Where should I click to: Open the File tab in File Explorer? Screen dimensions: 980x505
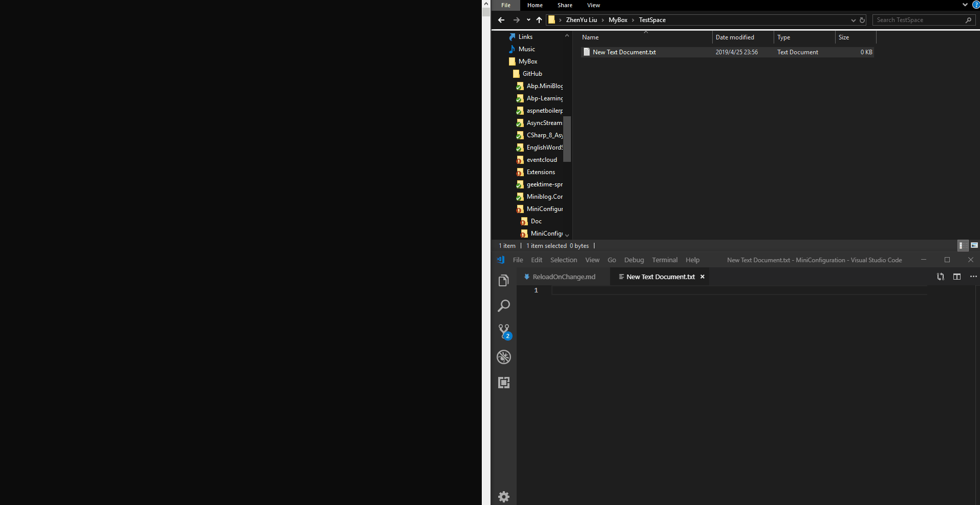(x=506, y=5)
